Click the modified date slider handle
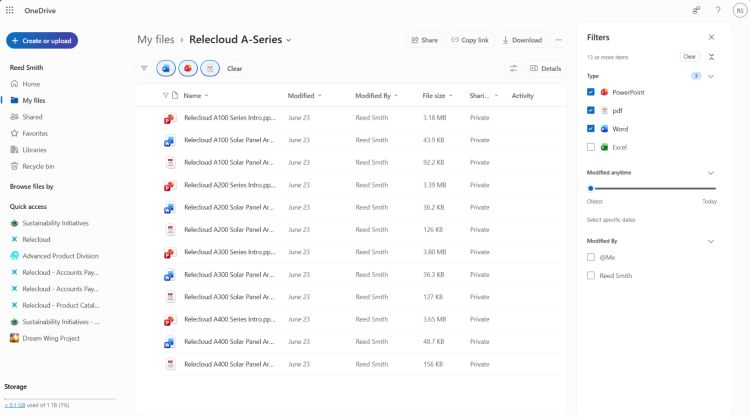750x417 pixels. point(591,188)
